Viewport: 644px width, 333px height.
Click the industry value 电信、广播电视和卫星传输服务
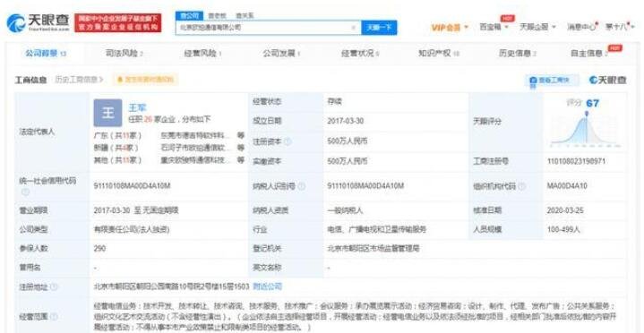[376, 229]
